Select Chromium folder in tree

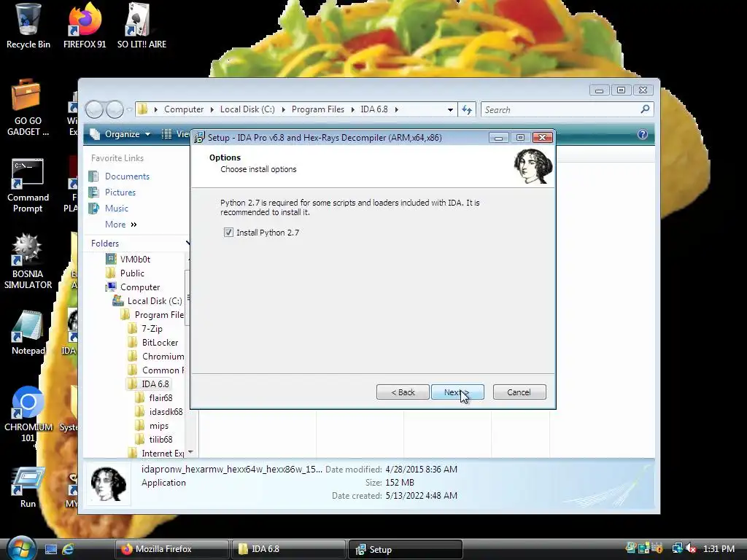pos(163,356)
